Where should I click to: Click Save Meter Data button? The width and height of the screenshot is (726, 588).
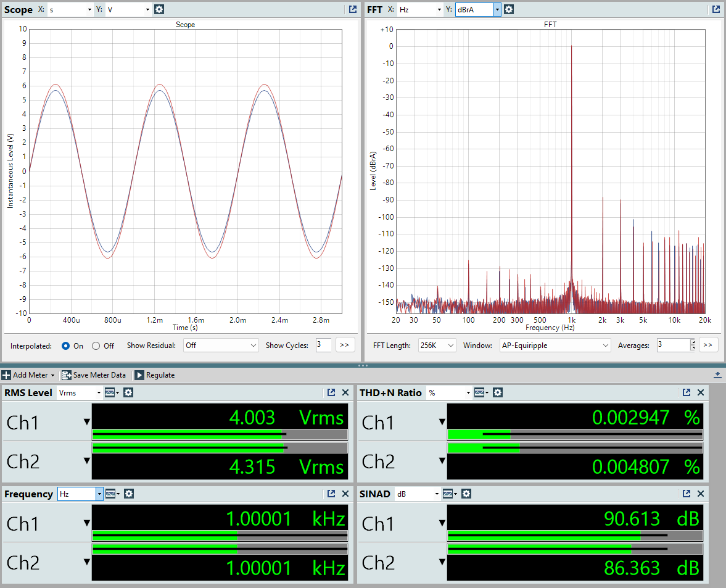[x=94, y=375]
